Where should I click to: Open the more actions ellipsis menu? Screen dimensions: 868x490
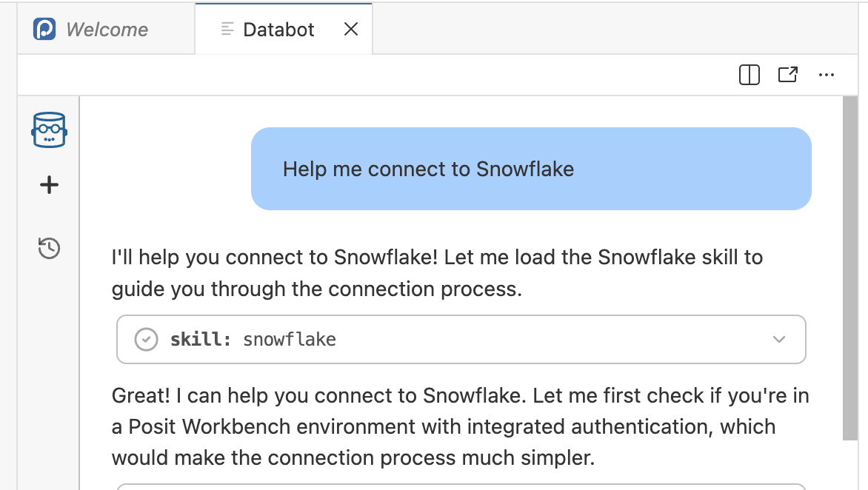click(x=827, y=75)
